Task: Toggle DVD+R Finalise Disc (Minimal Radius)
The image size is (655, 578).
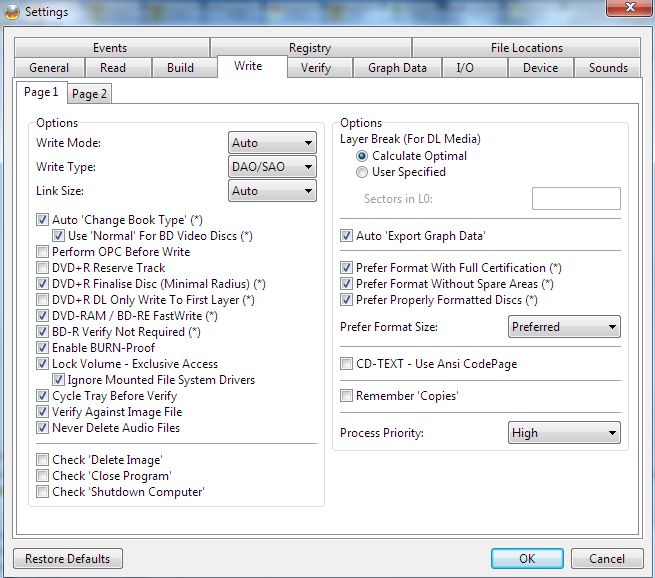Action: pos(42,284)
